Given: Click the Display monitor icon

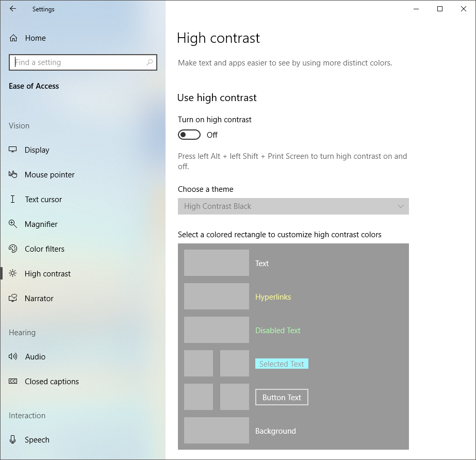Looking at the screenshot, I should click(13, 150).
